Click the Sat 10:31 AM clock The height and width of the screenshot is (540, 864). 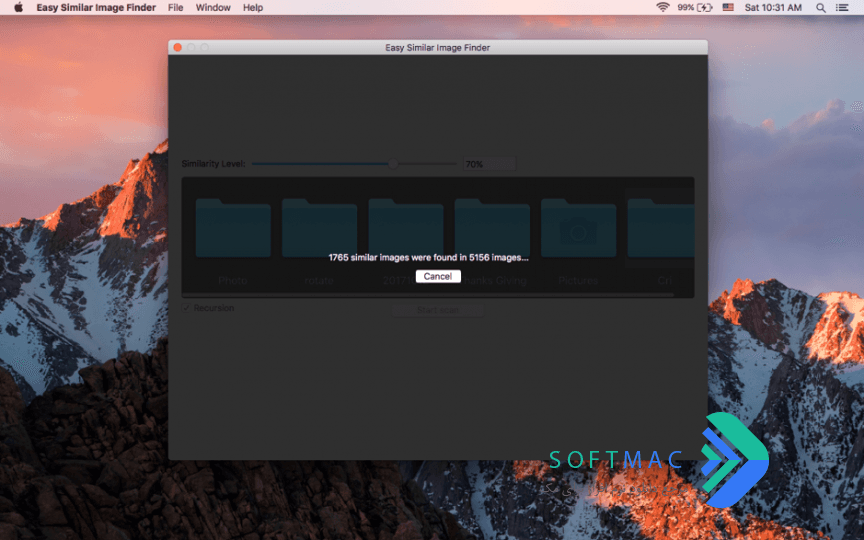click(x=773, y=7)
